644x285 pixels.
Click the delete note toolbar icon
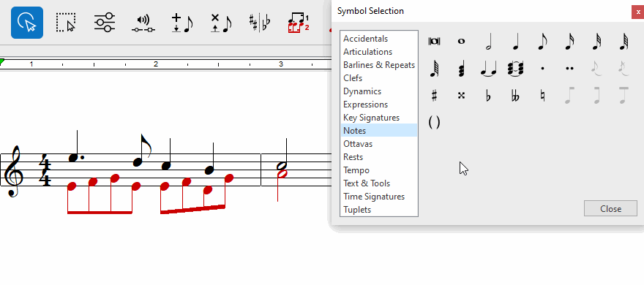pyautogui.click(x=221, y=23)
